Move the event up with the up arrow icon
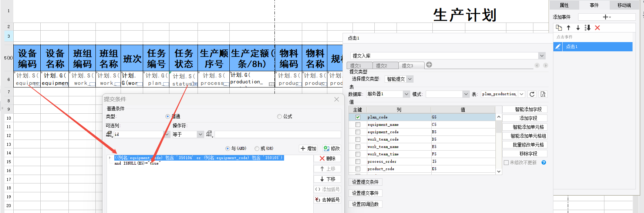644x213 pixels. pos(569,28)
